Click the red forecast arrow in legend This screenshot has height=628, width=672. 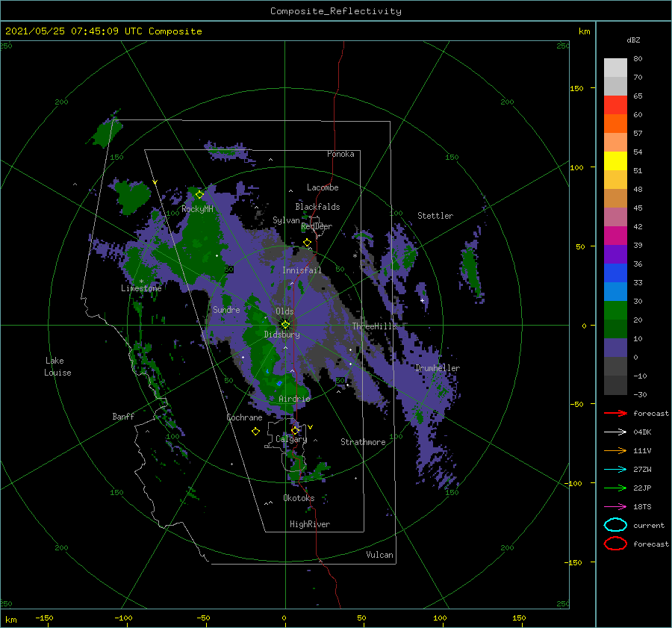click(x=615, y=413)
